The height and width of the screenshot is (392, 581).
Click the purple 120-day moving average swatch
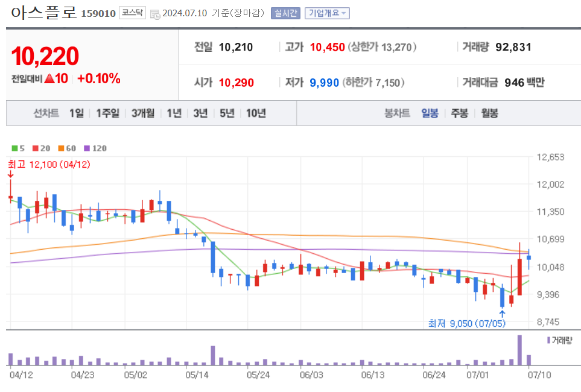tap(87, 148)
